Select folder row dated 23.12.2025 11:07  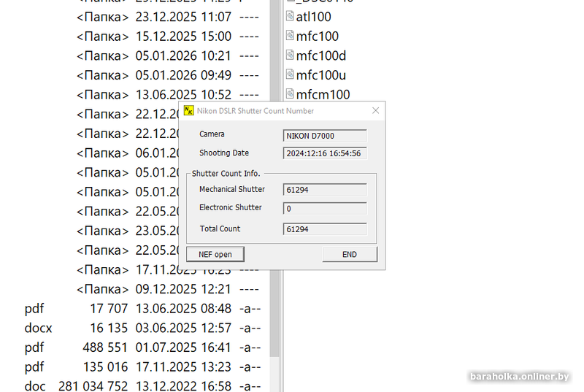[168, 17]
